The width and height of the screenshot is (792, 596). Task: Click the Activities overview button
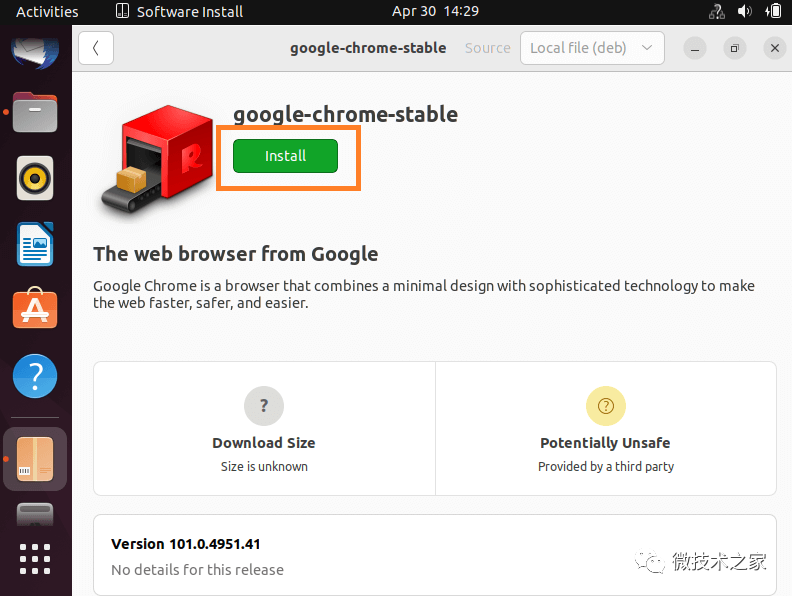pos(47,12)
